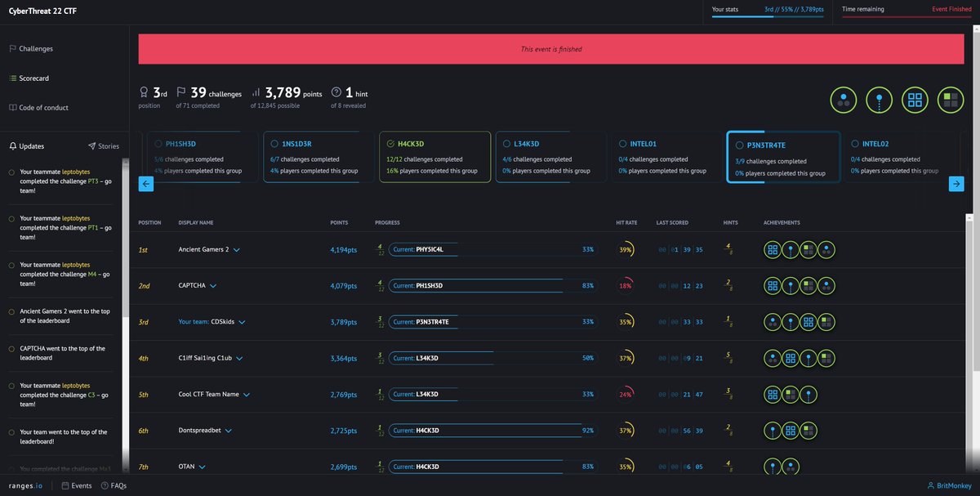The image size is (980, 496).
Task: Open the ranges.io link in footer
Action: [x=25, y=485]
